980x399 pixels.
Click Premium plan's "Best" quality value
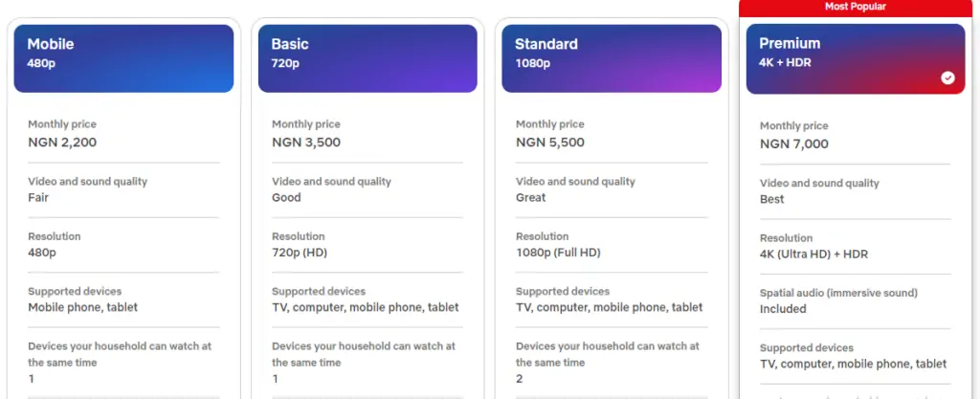tap(772, 200)
